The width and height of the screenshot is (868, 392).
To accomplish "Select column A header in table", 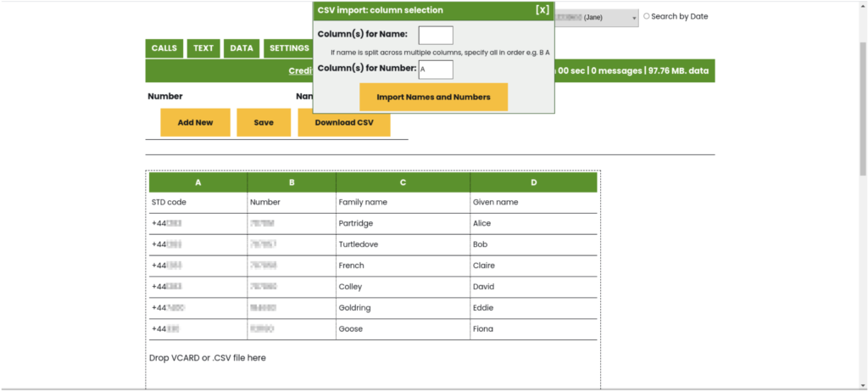I will [198, 182].
